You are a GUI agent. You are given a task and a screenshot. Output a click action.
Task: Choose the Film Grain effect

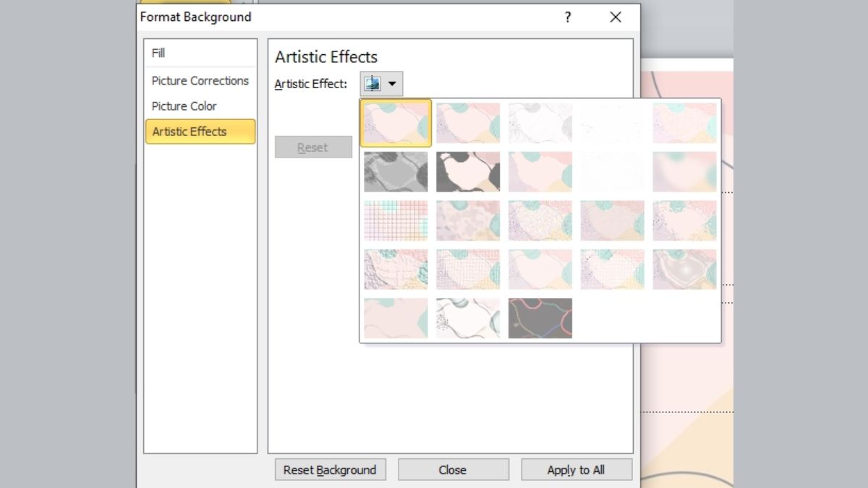click(x=540, y=221)
